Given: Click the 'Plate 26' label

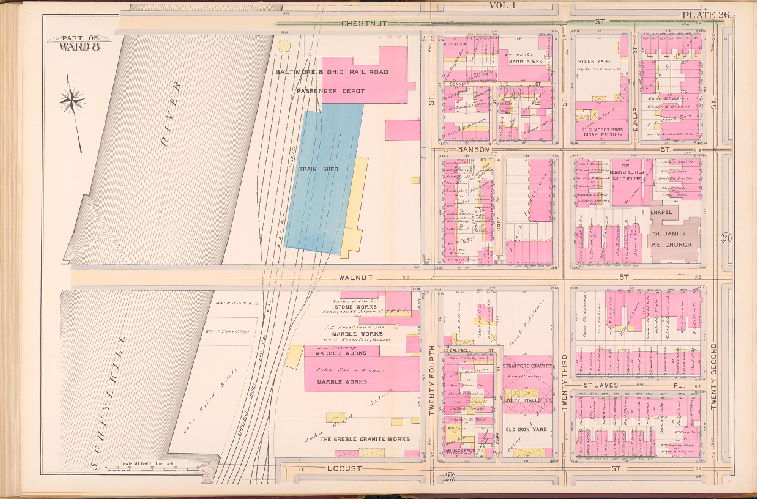Looking at the screenshot, I should 706,15.
